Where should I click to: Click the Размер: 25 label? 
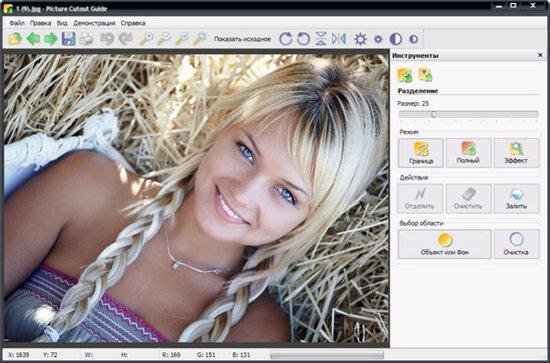coord(413,103)
